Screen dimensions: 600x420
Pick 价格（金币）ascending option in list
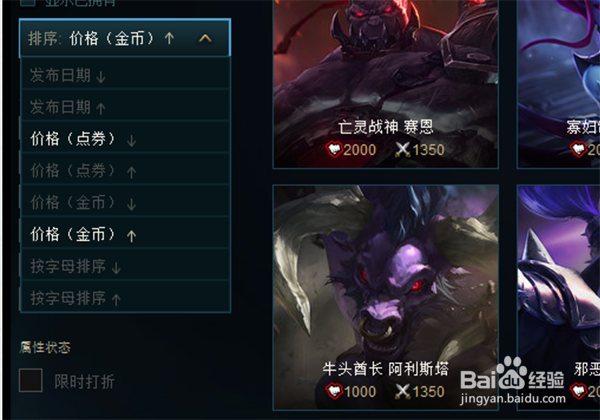126,233
